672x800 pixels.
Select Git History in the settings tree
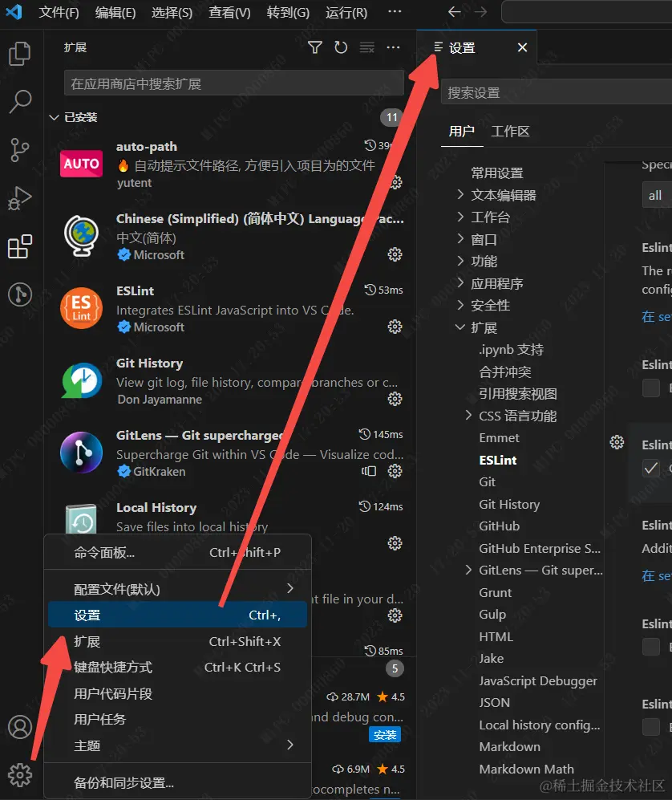tap(509, 504)
